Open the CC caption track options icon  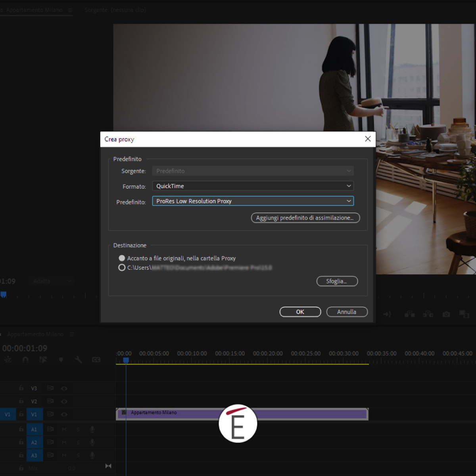pyautogui.click(x=96, y=360)
